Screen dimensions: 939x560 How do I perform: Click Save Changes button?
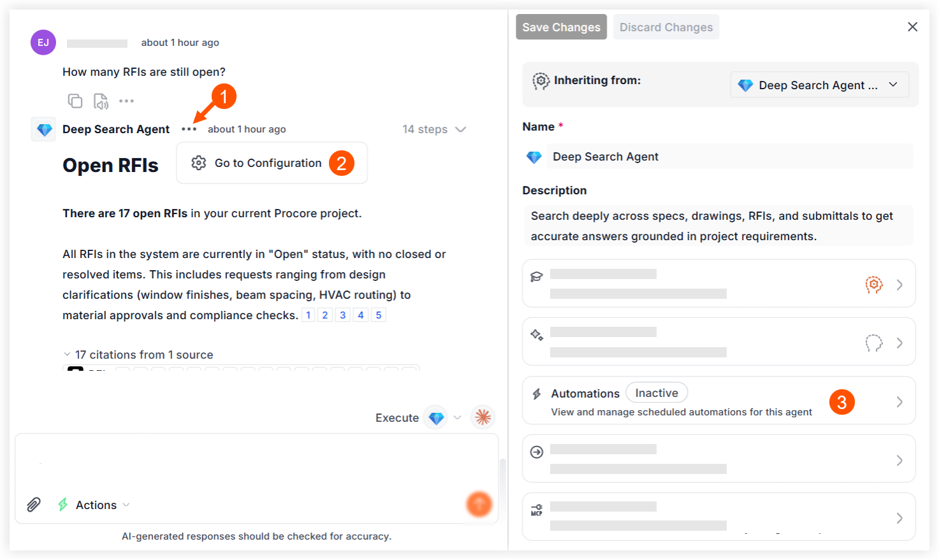click(x=561, y=27)
